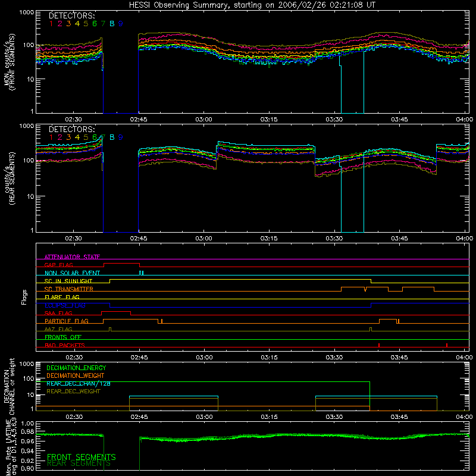Click the GAP FLAG raised pulse near 02:40
476x476 pixels.
pos(121,264)
